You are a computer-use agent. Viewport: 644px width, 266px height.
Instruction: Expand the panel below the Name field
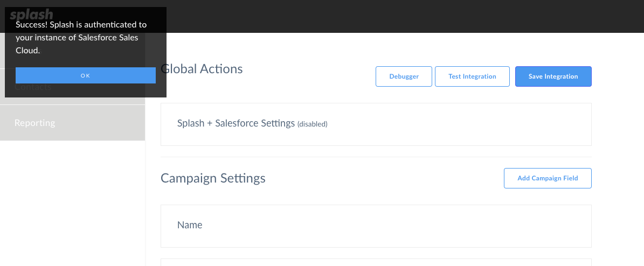coord(376,262)
